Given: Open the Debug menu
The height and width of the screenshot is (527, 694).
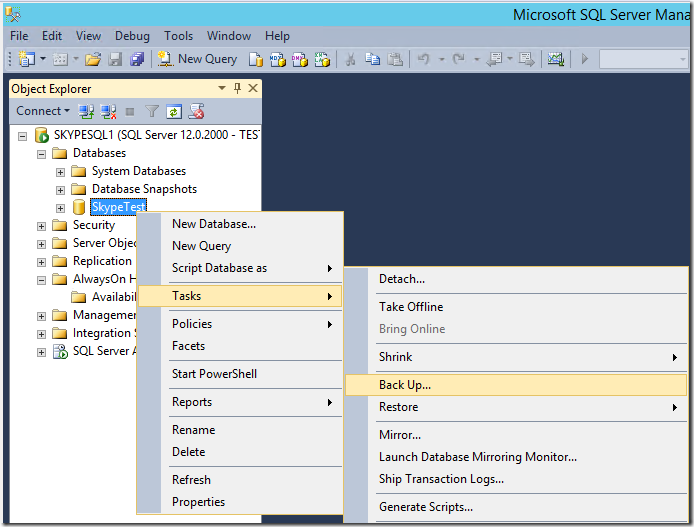Looking at the screenshot, I should (132, 36).
